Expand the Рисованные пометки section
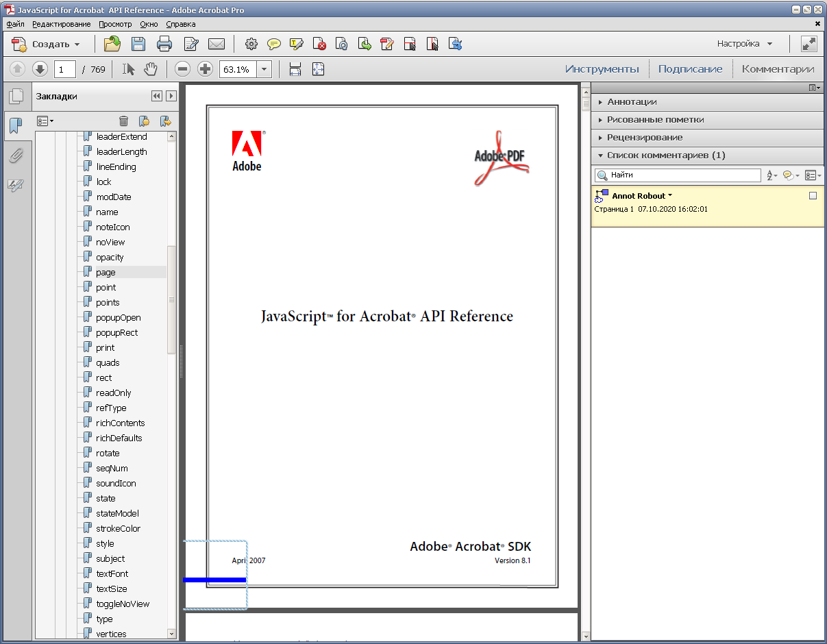 pyautogui.click(x=708, y=120)
